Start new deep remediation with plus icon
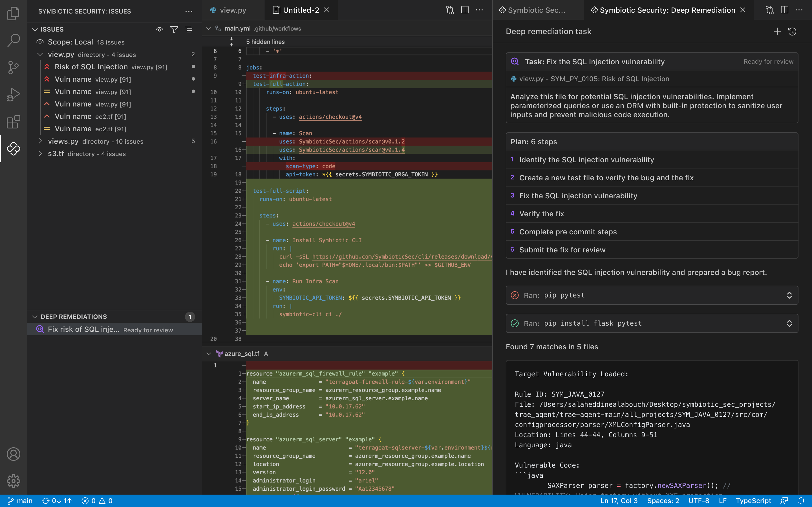Screen dimensions: 812x507 (777, 32)
